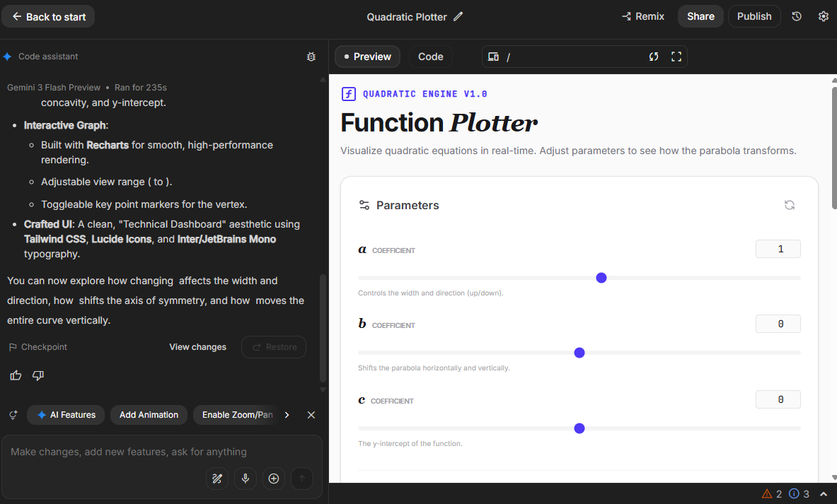Image resolution: width=837 pixels, height=504 pixels.
Task: Give thumbs up to the response
Action: (16, 375)
